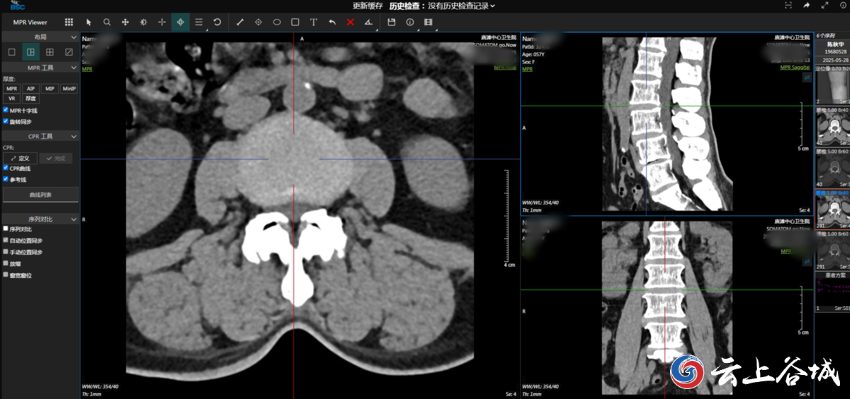
Task: Toggle the 自动位置同步 checkbox
Action: pos(5,240)
